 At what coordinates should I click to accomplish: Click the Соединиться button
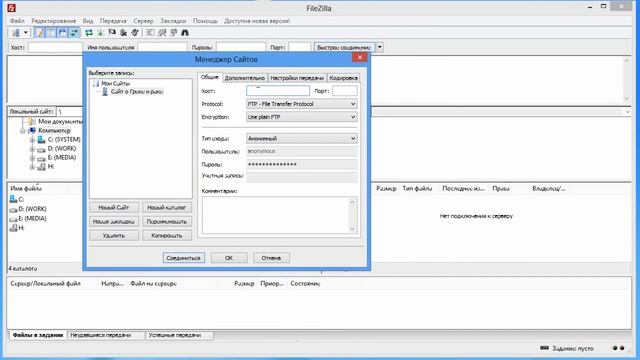coord(184,258)
